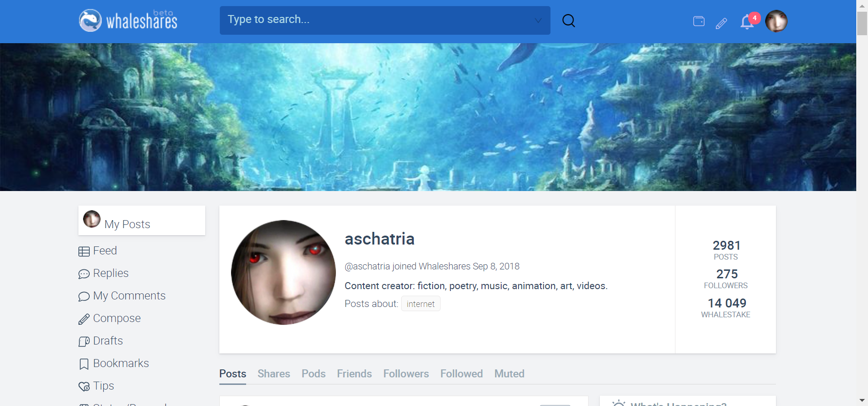Focus the Type to search field
Screen dimensions: 868x406
pos(385,20)
